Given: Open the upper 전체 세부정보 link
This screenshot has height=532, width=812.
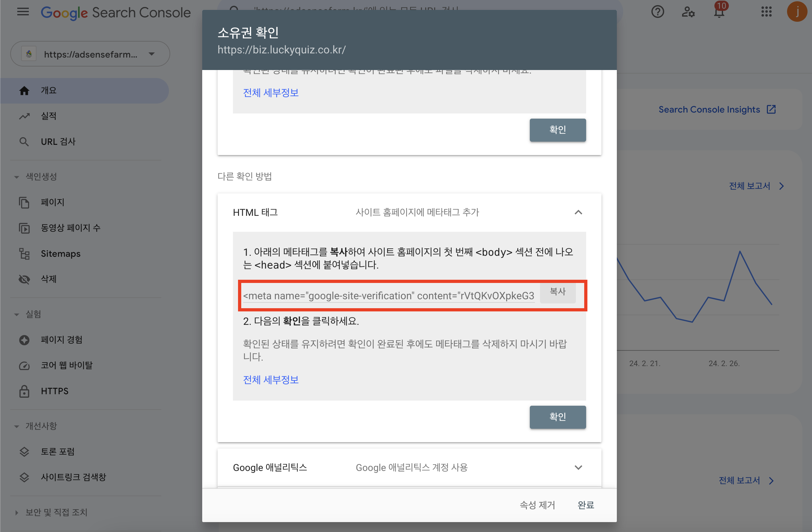Looking at the screenshot, I should [271, 93].
